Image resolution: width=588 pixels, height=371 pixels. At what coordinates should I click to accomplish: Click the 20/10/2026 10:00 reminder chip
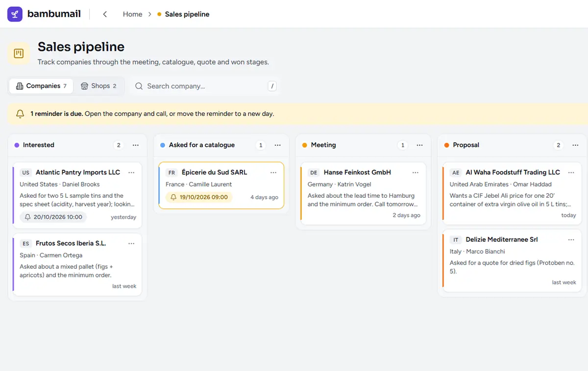point(53,217)
